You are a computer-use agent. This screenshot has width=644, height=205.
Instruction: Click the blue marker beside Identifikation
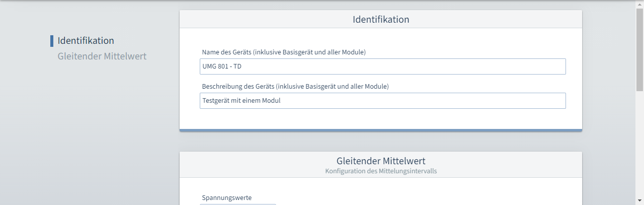(x=52, y=41)
